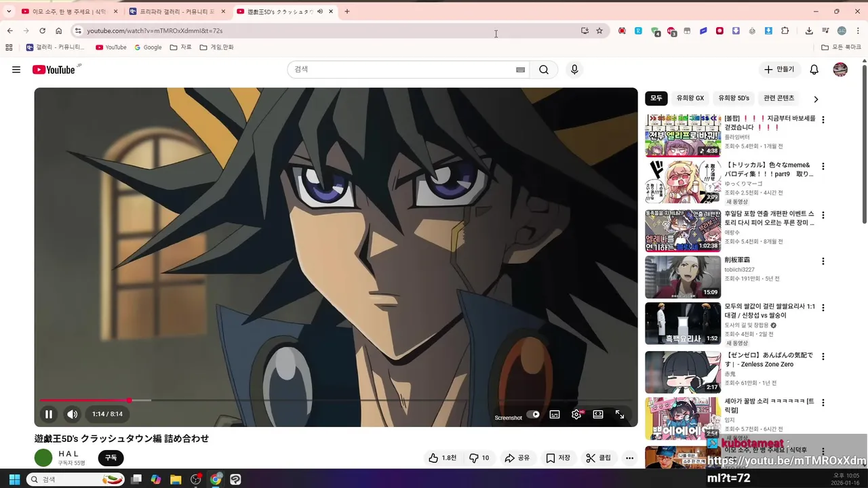868x488 pixels.
Task: Open the YouTube bookmark in bookmarks bar
Action: [111, 47]
